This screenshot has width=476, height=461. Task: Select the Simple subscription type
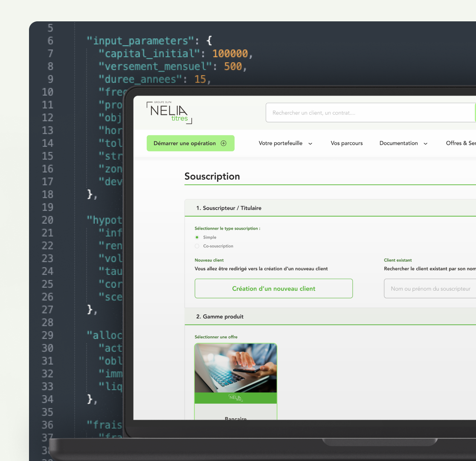coord(197,237)
